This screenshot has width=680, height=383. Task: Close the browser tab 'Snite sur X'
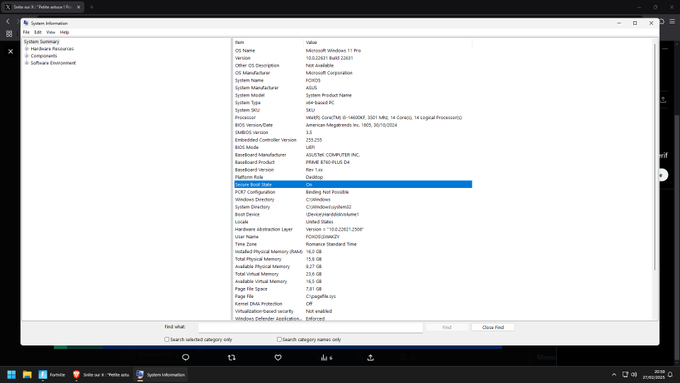click(x=78, y=7)
